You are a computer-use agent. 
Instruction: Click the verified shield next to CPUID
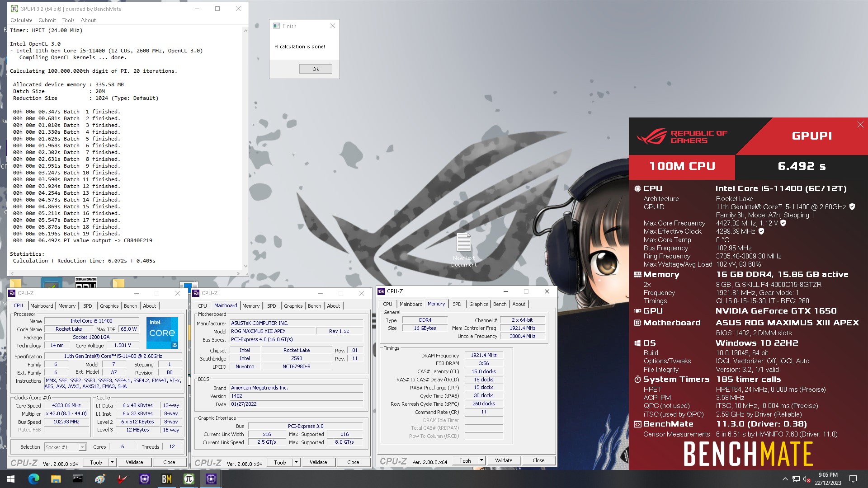click(x=852, y=206)
